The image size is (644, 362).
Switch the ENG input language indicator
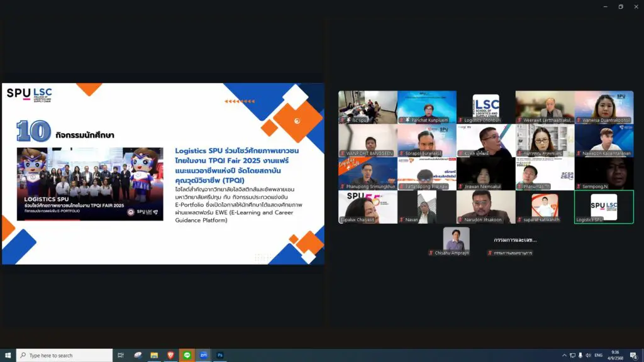[598, 355]
